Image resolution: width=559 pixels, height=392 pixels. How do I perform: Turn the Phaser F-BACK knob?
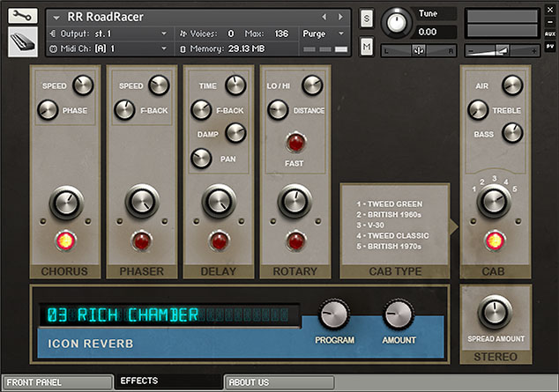pyautogui.click(x=124, y=110)
